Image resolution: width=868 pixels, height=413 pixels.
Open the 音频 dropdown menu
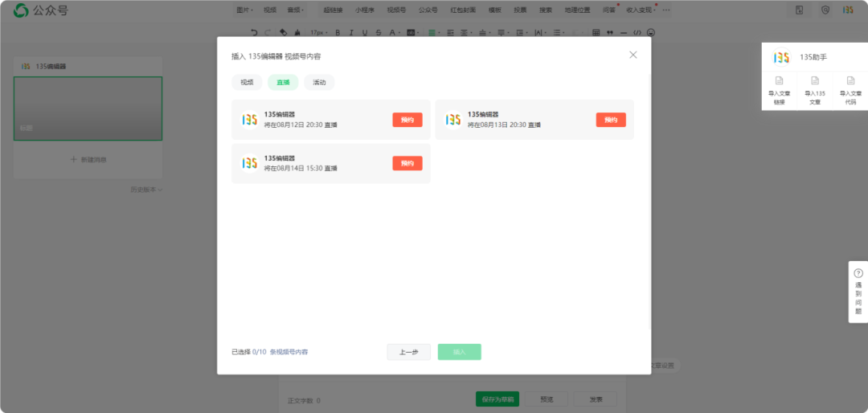[x=296, y=10]
